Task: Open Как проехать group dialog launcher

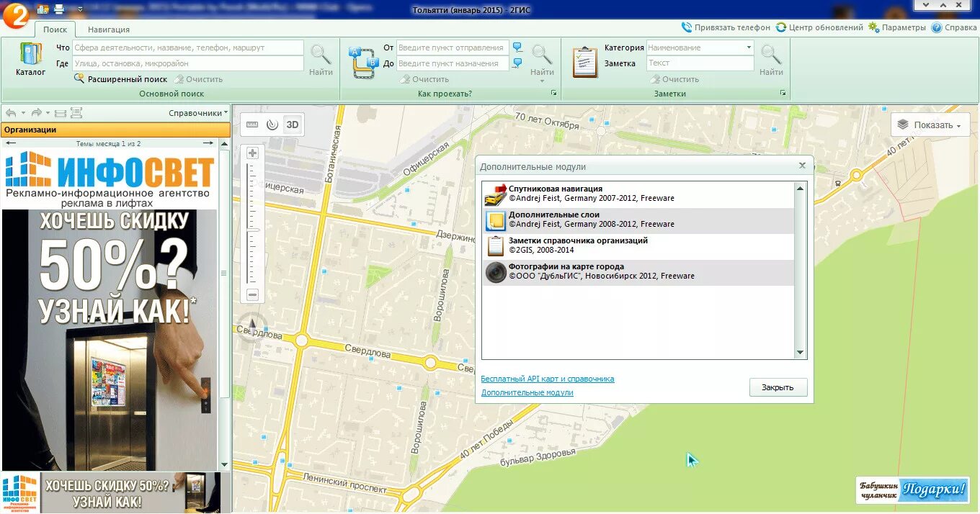Action: pos(554,94)
